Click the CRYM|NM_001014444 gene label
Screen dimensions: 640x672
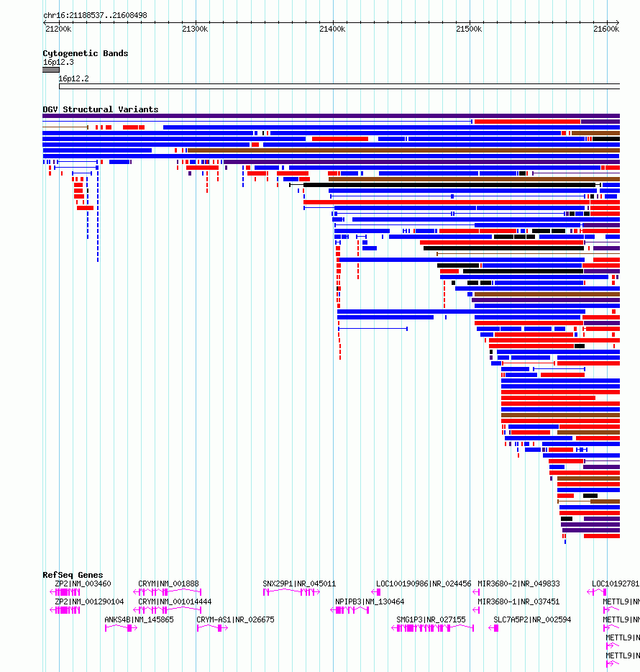(x=175, y=601)
